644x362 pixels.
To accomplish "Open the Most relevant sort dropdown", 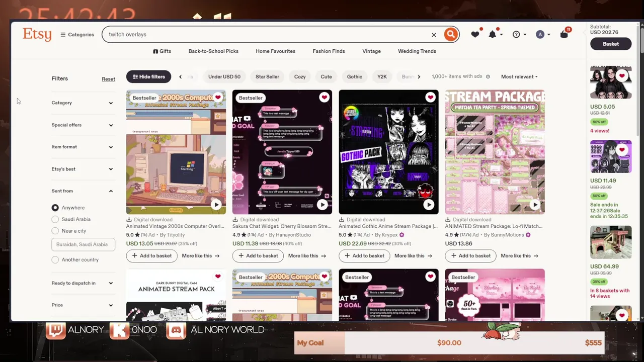I will coord(519,77).
